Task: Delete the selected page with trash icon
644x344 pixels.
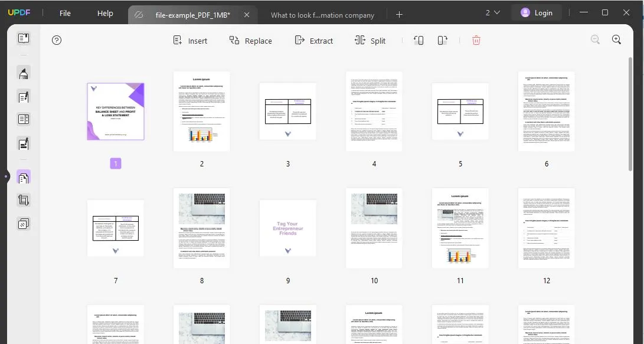Action: click(x=476, y=40)
